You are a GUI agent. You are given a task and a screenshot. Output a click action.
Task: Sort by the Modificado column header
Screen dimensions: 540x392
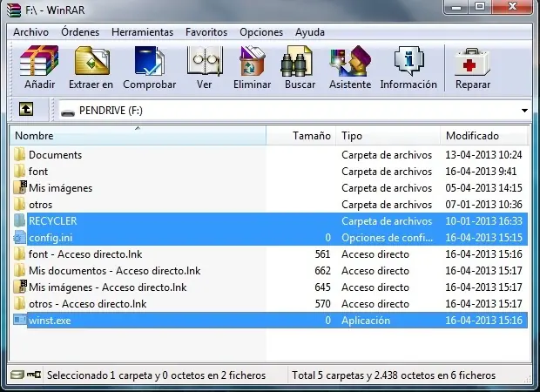point(484,135)
